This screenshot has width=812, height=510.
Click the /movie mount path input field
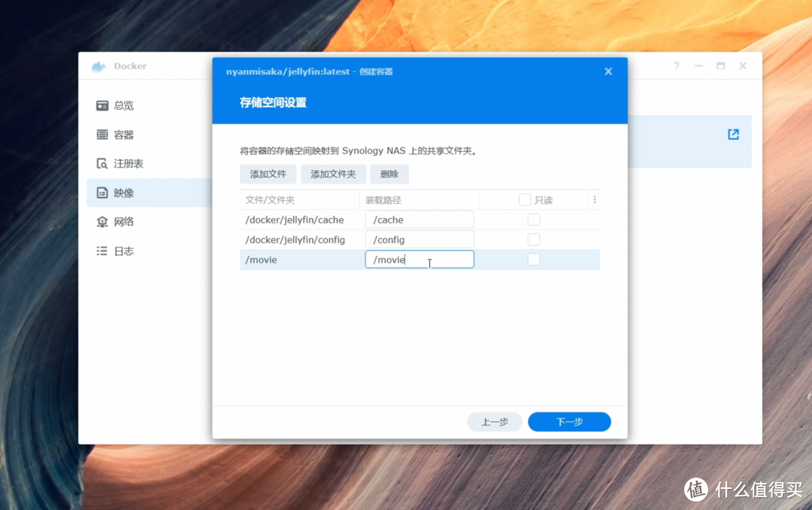420,259
